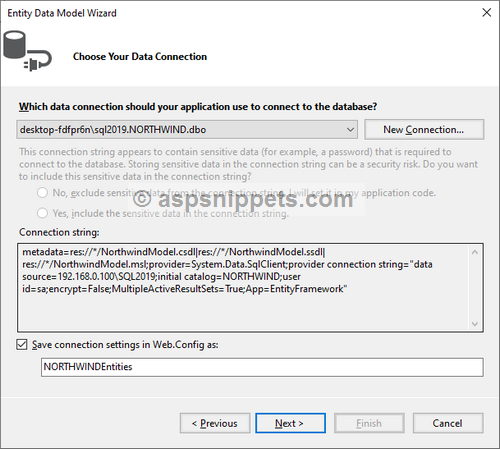
Task: Go back with the Previous button
Action: click(x=215, y=423)
